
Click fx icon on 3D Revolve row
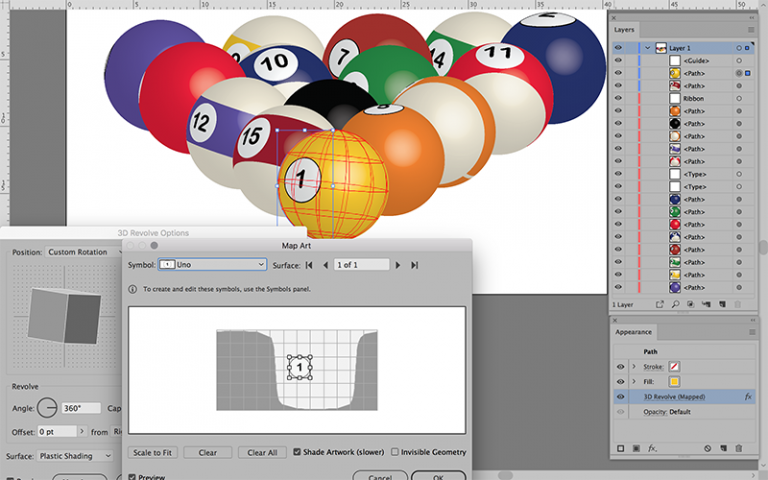tap(748, 397)
